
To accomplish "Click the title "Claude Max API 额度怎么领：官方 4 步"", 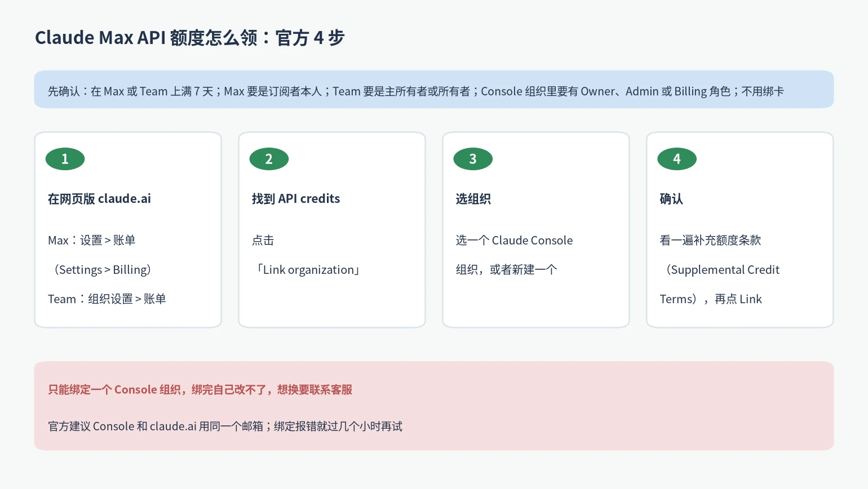I will click(x=189, y=38).
